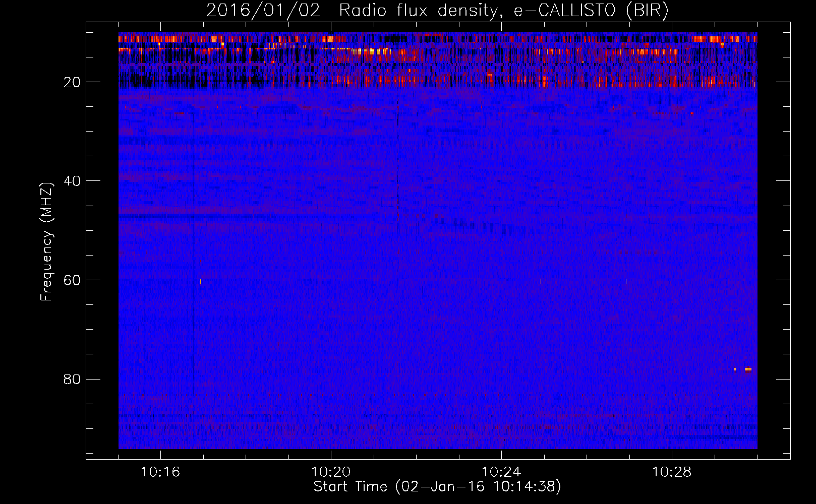Click the 10:28 time tick label
This screenshot has height=504, width=816.
point(672,472)
